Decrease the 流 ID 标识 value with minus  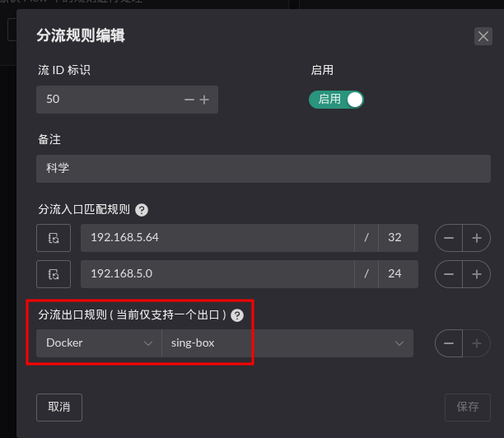(x=189, y=100)
